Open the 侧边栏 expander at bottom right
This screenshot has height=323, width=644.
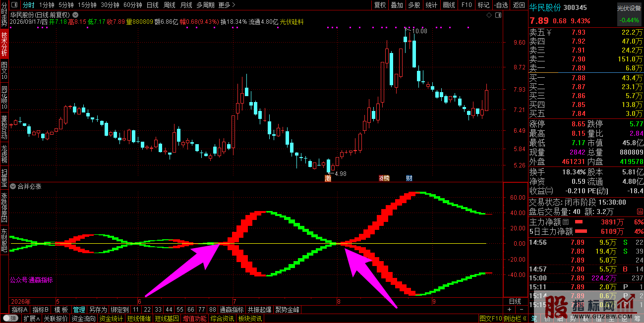click(516, 319)
